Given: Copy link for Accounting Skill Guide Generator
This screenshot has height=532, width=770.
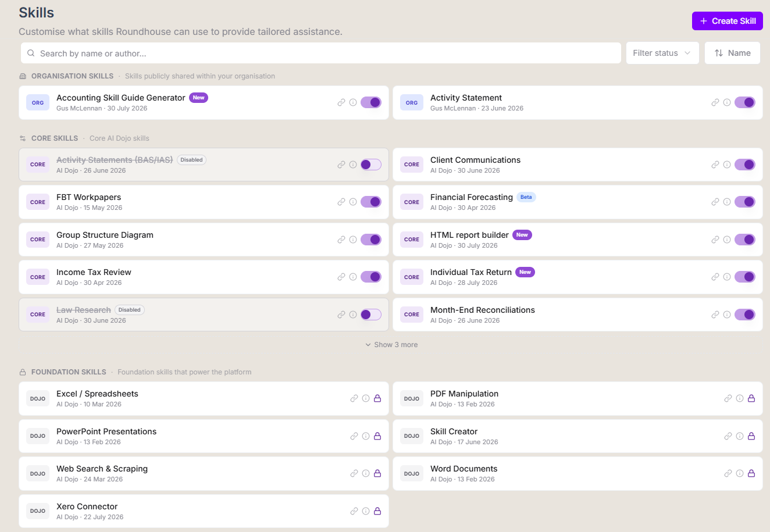Looking at the screenshot, I should [341, 102].
